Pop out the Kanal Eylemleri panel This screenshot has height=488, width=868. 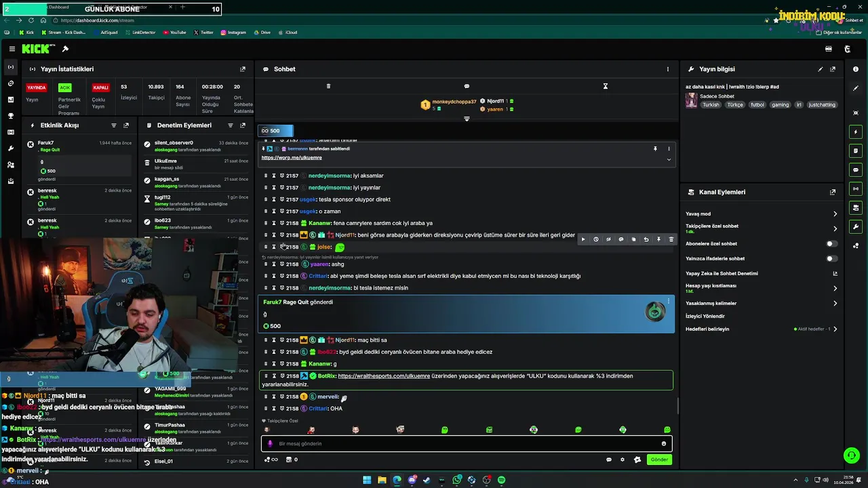pos(833,192)
